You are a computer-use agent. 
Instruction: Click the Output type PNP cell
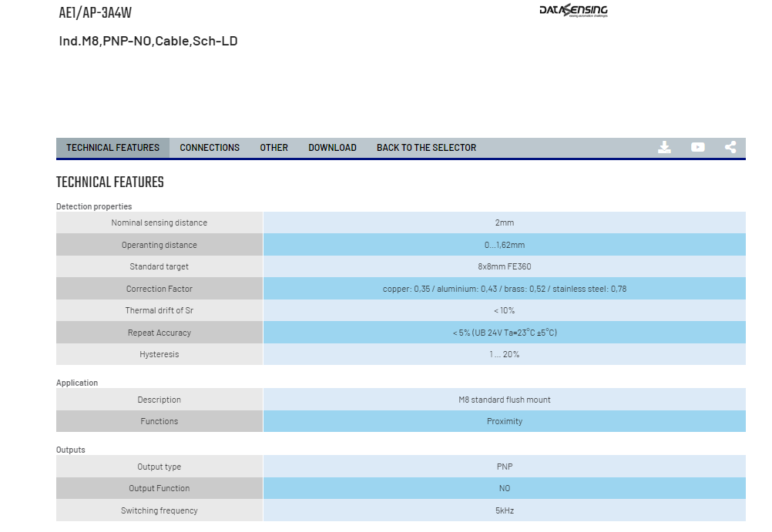pos(504,467)
